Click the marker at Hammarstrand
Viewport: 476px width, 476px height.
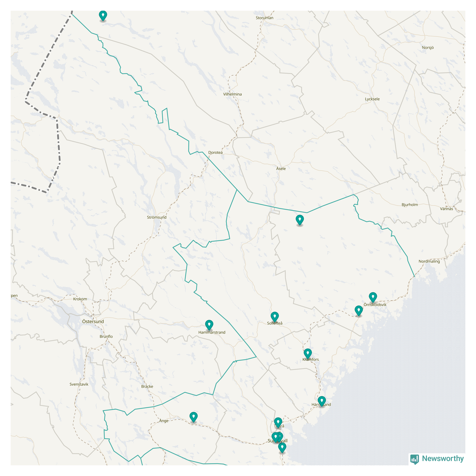pyautogui.click(x=209, y=324)
